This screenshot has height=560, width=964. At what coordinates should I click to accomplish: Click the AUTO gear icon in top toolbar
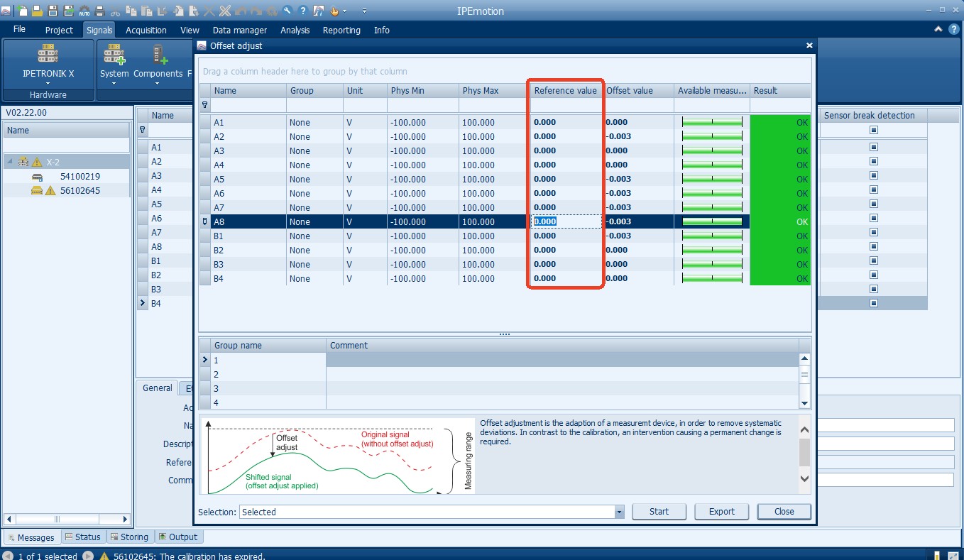coord(84,11)
